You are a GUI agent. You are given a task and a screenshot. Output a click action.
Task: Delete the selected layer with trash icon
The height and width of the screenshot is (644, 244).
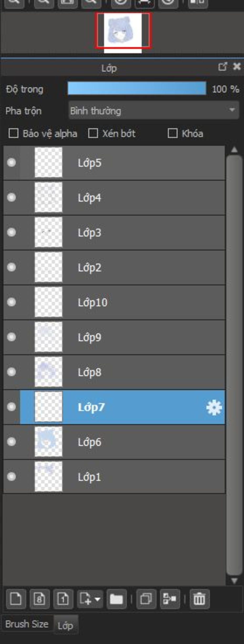click(199, 599)
